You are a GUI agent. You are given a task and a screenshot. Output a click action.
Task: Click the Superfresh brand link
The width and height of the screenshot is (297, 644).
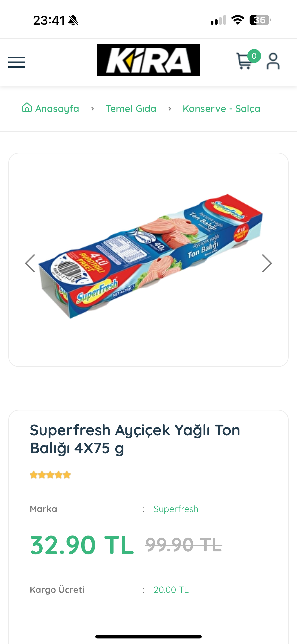tap(176, 509)
